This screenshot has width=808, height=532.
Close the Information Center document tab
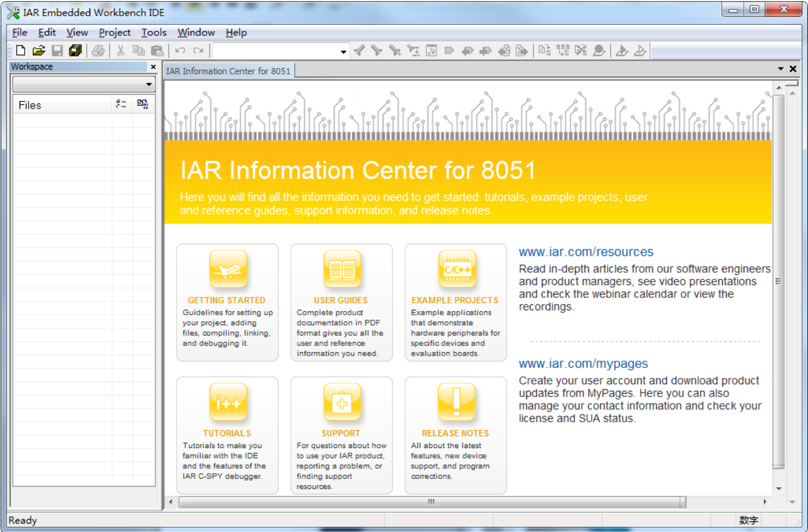(x=793, y=69)
